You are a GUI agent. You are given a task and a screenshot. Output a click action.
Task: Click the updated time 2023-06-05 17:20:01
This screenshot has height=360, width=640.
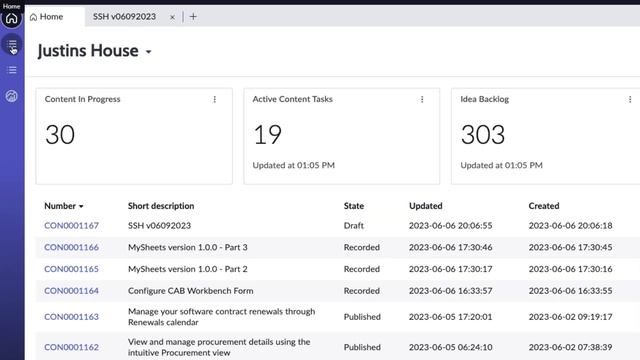click(x=451, y=317)
